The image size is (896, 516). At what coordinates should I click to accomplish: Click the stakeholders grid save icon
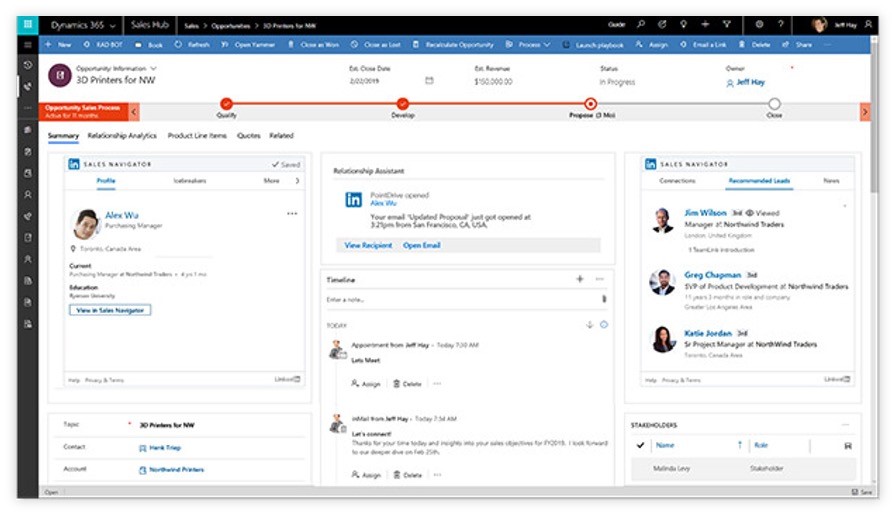pyautogui.click(x=848, y=446)
